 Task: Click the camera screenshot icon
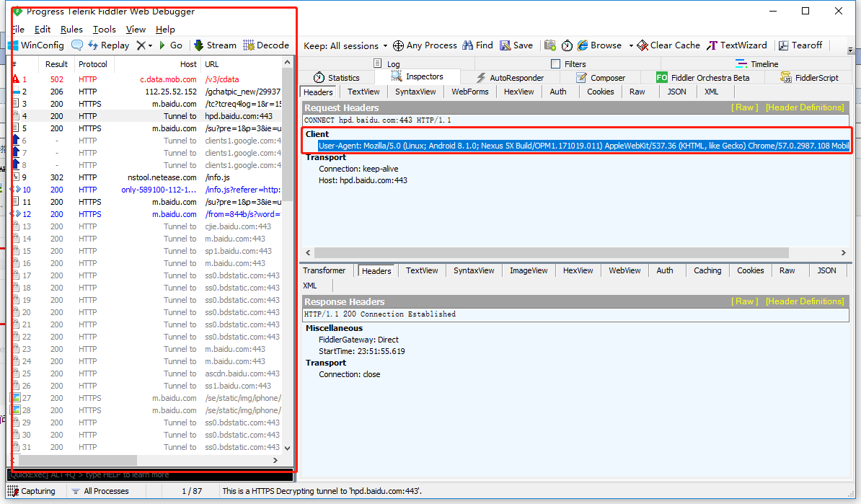pyautogui.click(x=550, y=45)
